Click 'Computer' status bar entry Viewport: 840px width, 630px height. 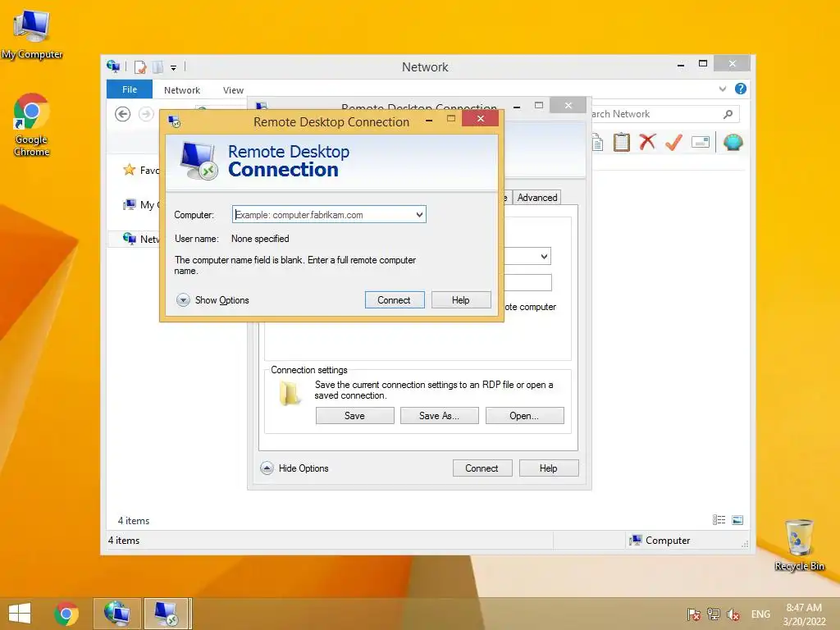point(660,541)
